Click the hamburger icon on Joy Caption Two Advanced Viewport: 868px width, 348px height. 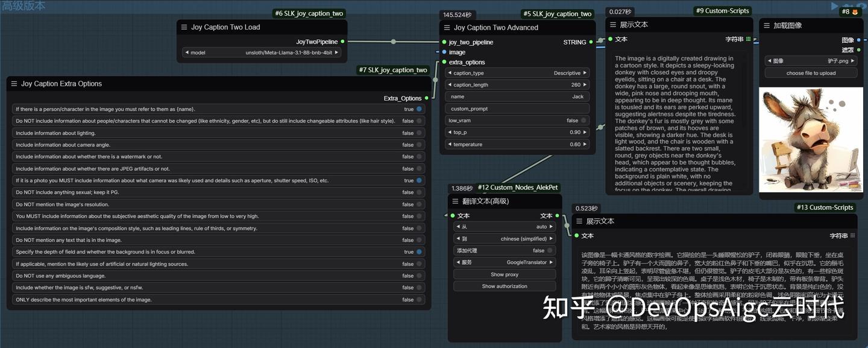click(447, 27)
